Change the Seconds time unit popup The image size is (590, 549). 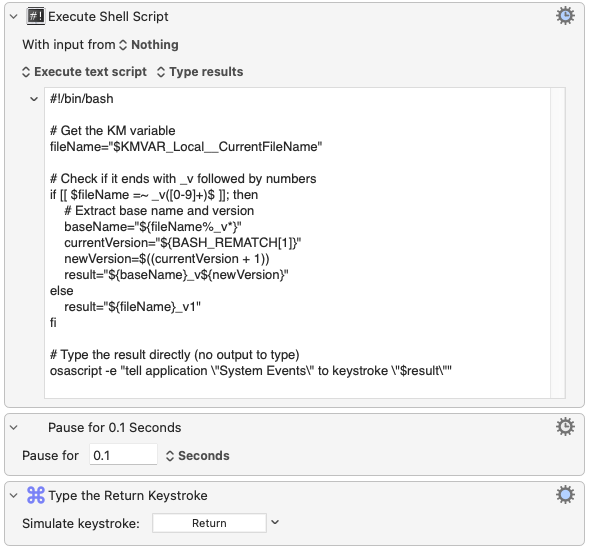(x=198, y=456)
